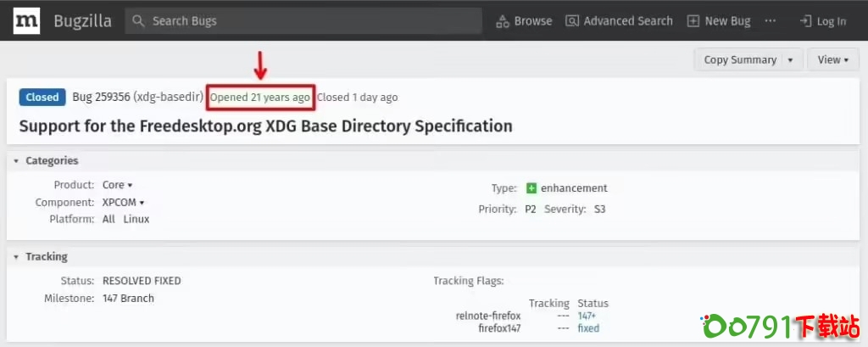Open the View dropdown menu
The width and height of the screenshot is (868, 347).
[834, 59]
